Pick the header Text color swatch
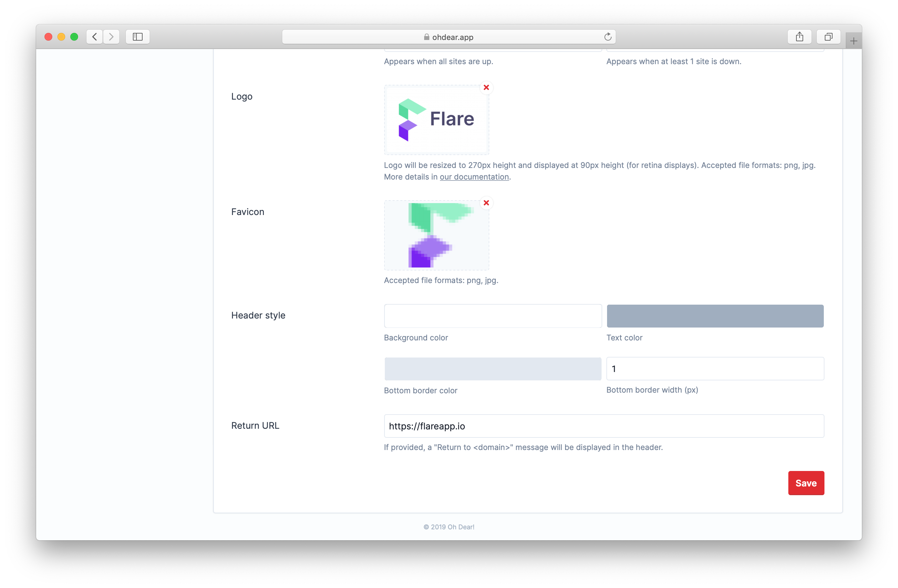The image size is (898, 588). tap(715, 316)
